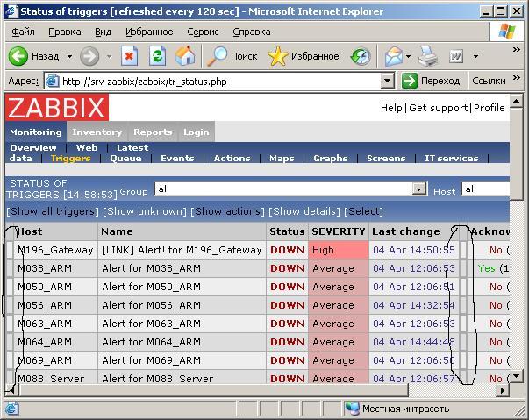This screenshot has width=529, height=420.
Task: Open the Избранное menu
Action: tap(149, 32)
